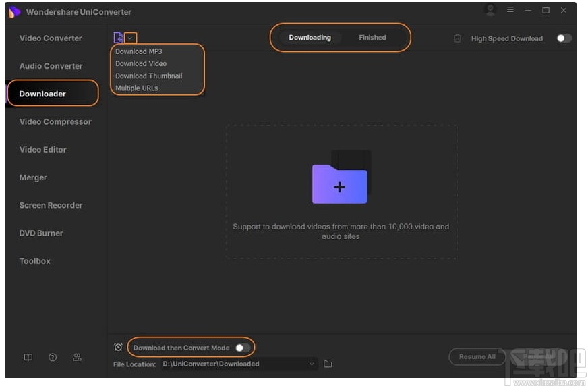Click the paste URL download icon

(118, 38)
